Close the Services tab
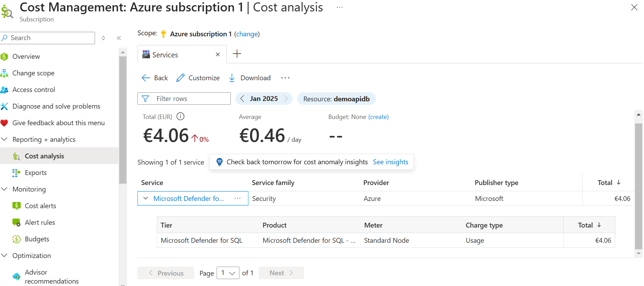 click(x=218, y=54)
